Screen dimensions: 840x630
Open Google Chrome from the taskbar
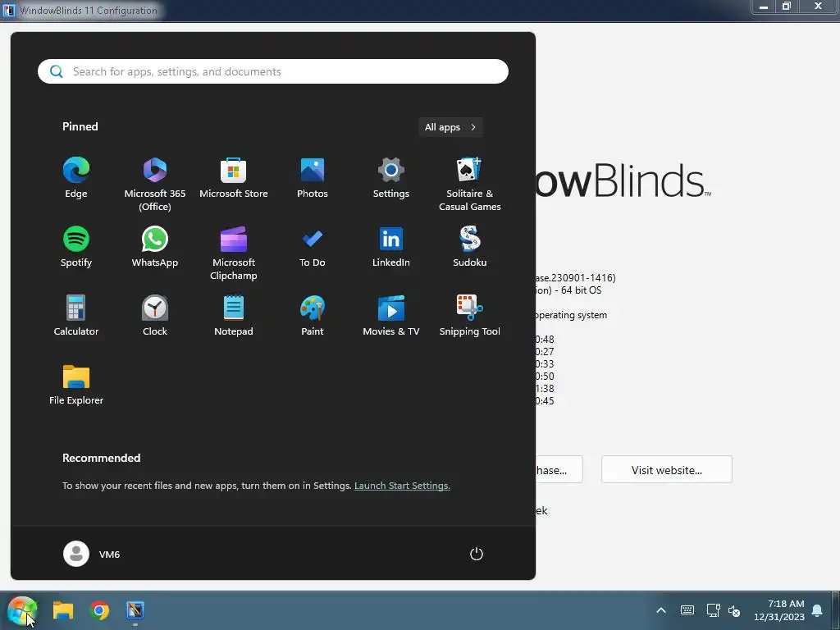point(99,610)
